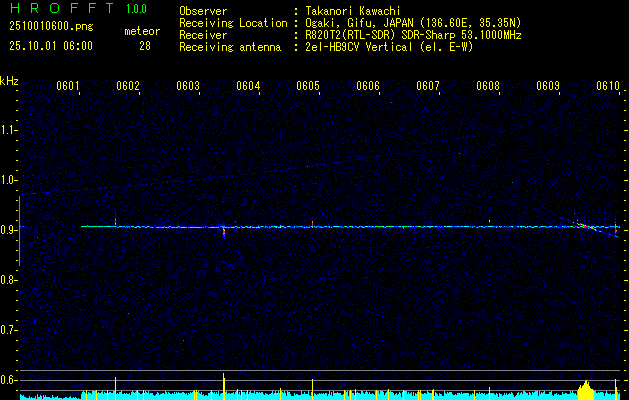Click the Receiver field label
629x400 pixels.
click(203, 35)
